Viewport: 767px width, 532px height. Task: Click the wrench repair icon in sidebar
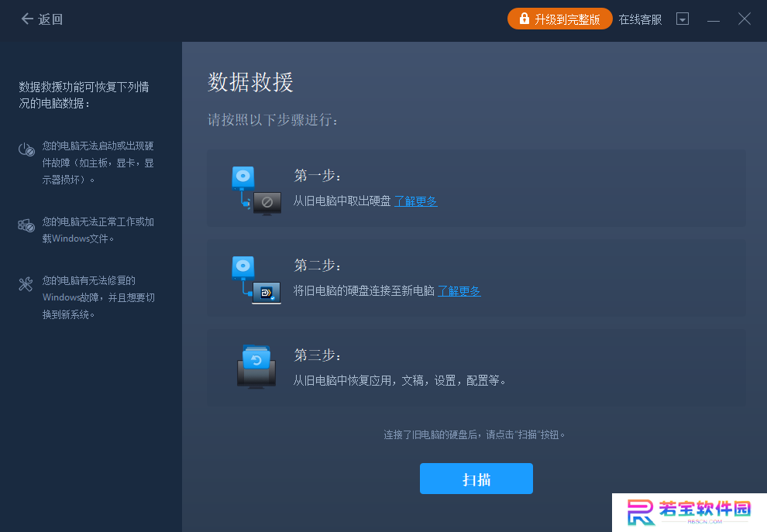point(26,283)
